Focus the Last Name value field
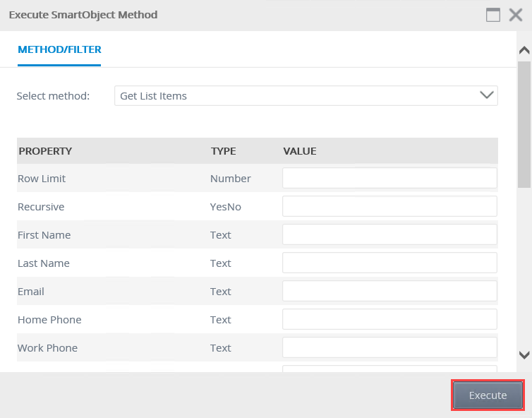 [390, 263]
